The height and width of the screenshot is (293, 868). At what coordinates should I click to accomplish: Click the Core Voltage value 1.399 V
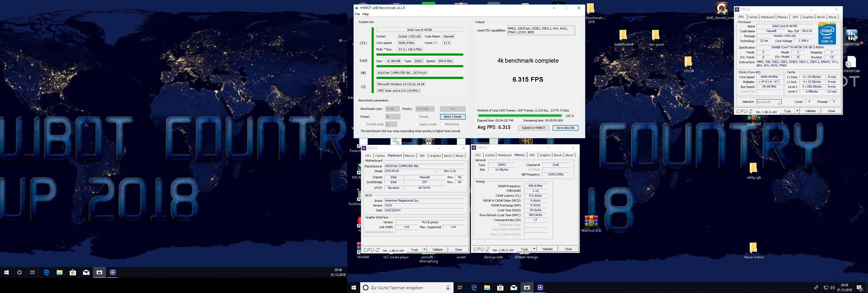[803, 41]
